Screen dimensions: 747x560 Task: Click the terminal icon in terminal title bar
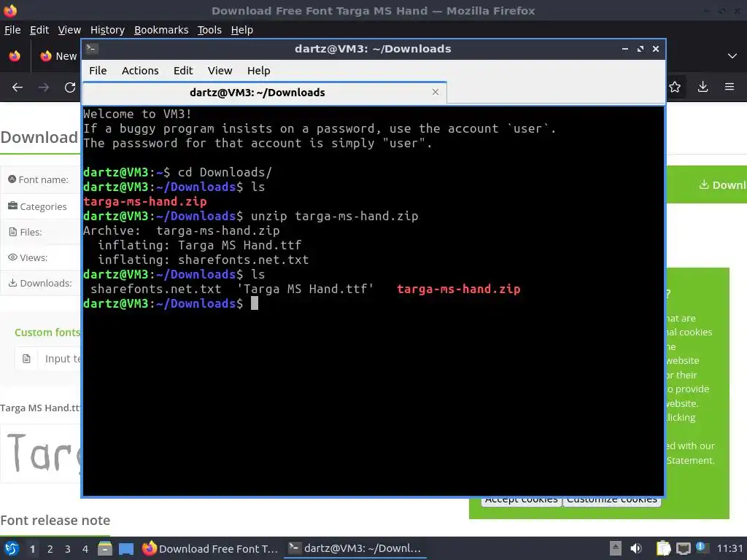tap(92, 48)
